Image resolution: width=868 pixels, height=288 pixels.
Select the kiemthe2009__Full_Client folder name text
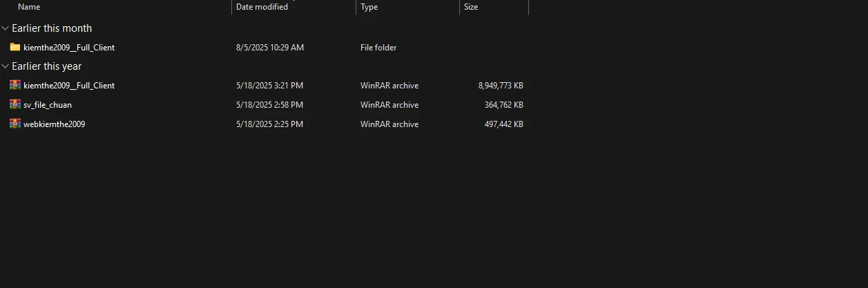pos(69,48)
